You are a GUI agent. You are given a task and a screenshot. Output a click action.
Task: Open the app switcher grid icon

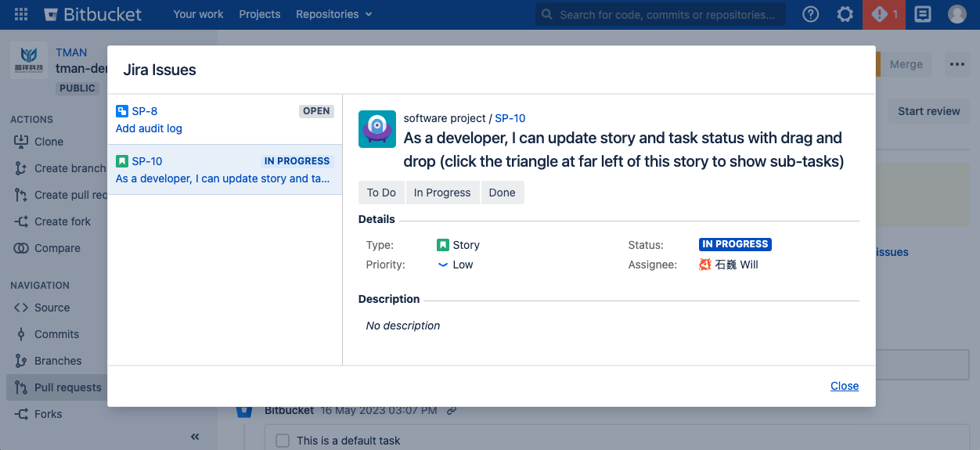(21, 14)
